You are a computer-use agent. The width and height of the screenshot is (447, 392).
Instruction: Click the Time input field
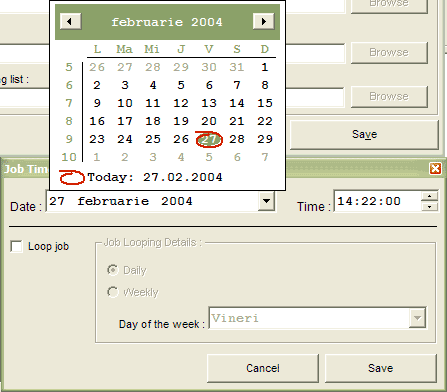pyautogui.click(x=377, y=201)
